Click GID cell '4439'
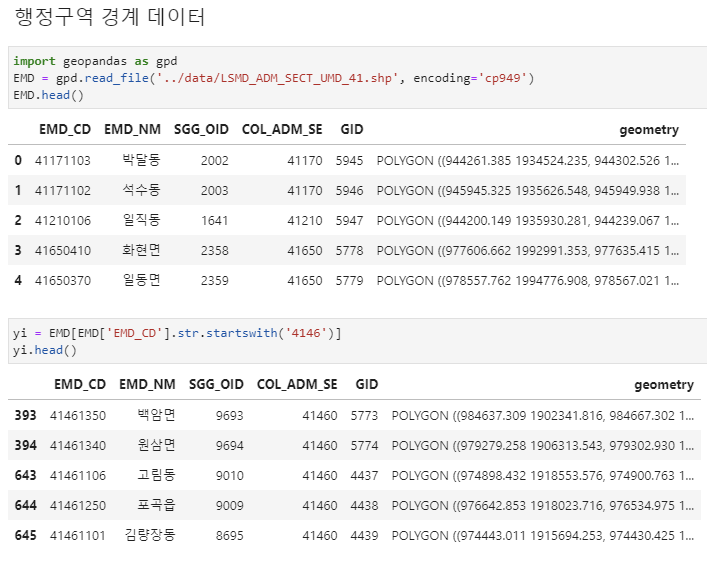 click(x=364, y=535)
